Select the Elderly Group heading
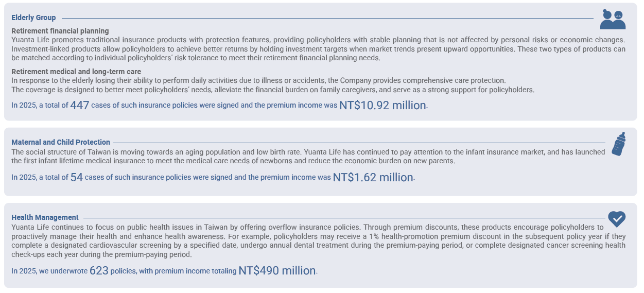This screenshot has height=293, width=644. (33, 18)
